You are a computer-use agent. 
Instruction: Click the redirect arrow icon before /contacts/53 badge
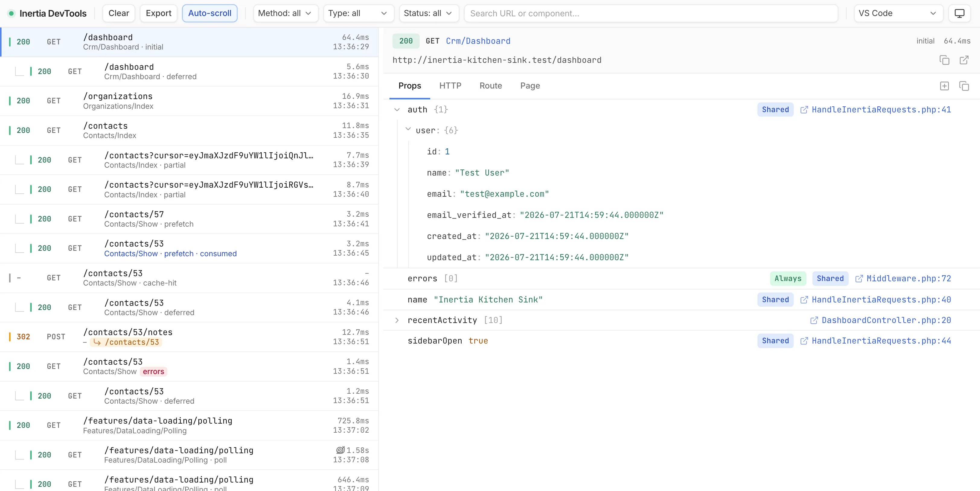point(98,342)
